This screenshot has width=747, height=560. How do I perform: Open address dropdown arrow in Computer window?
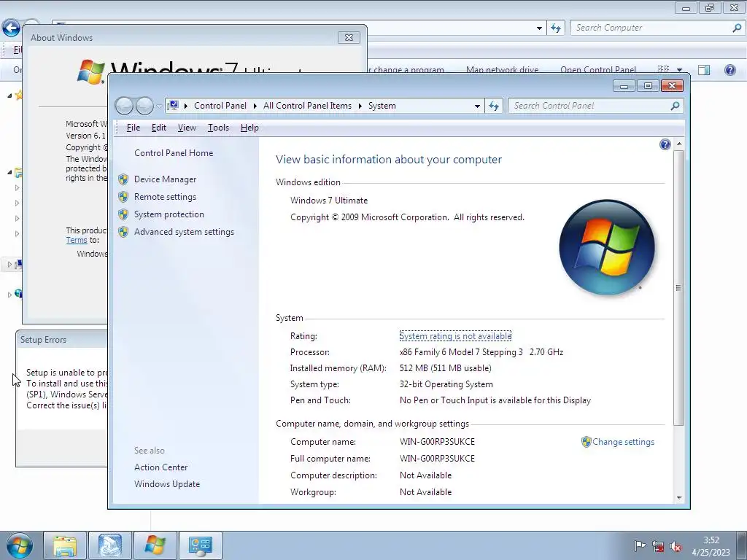(539, 28)
